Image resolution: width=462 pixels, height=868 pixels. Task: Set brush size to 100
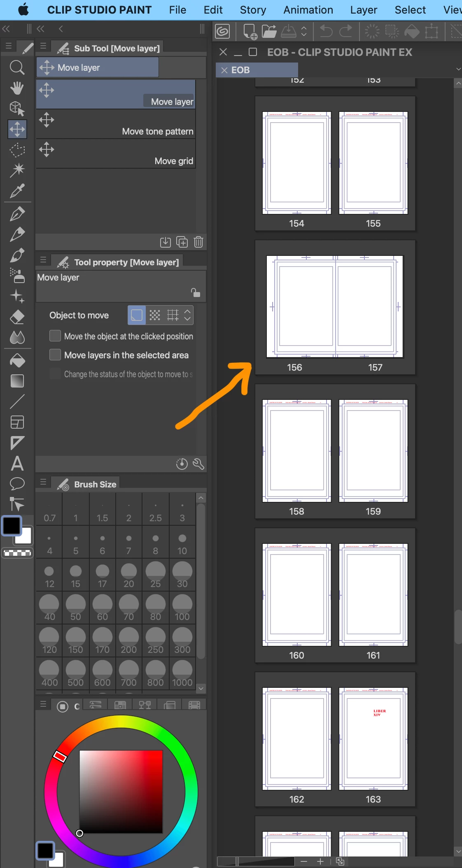[182, 608]
